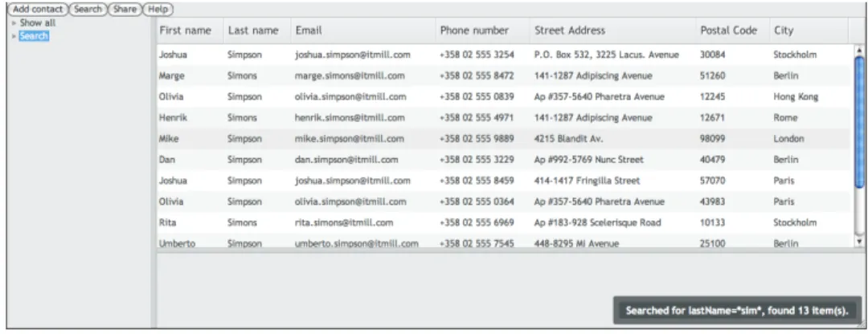The height and width of the screenshot is (334, 868).
Task: Click address P.O. Box 532, 3225 Lacus. Avenue
Action: coord(607,55)
